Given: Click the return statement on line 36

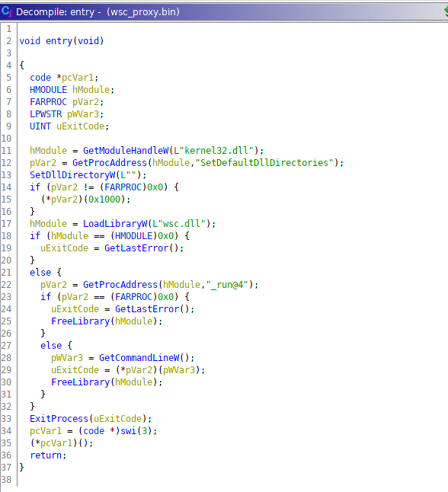Looking at the screenshot, I should [x=46, y=455].
